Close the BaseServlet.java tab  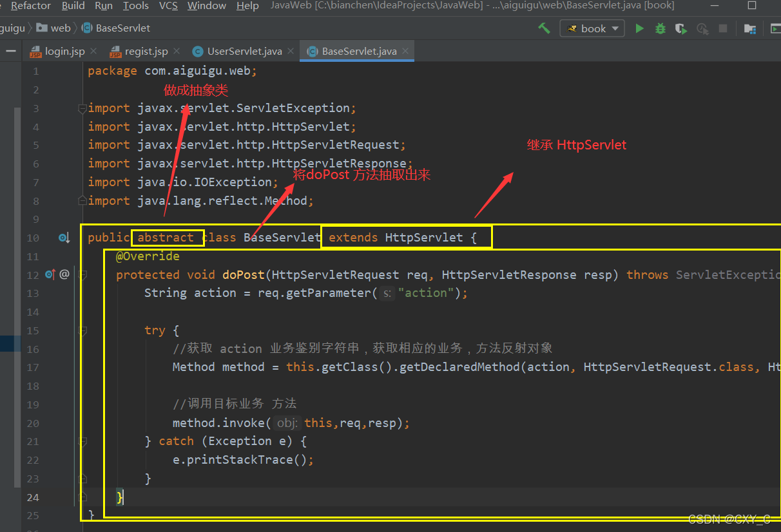pos(405,51)
